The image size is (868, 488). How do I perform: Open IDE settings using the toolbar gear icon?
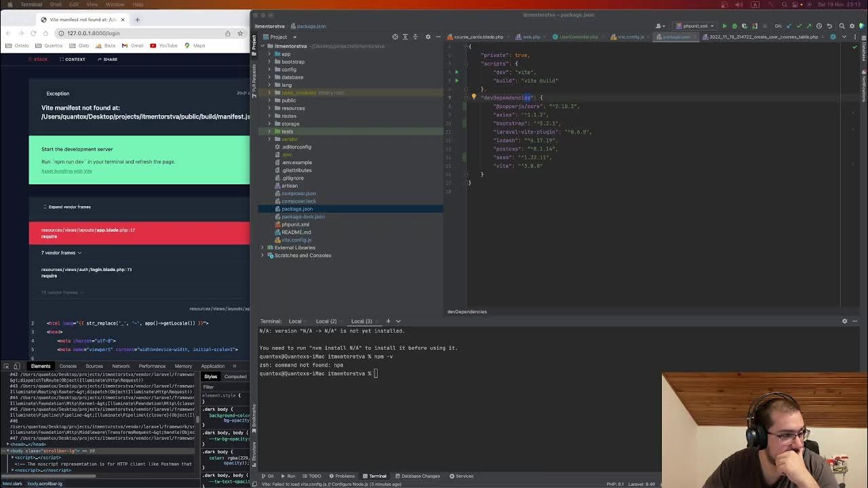[852, 26]
